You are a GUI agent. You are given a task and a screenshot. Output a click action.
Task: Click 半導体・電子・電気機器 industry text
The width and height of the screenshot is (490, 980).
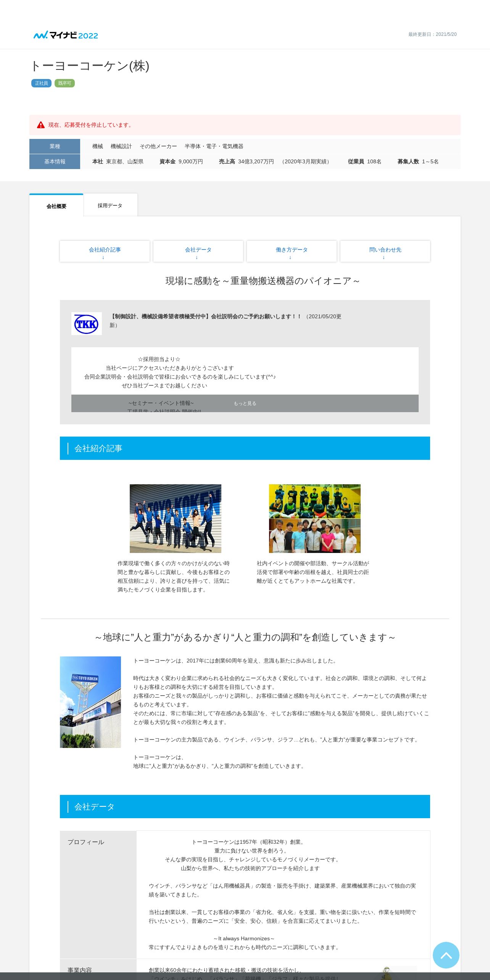pos(214,146)
